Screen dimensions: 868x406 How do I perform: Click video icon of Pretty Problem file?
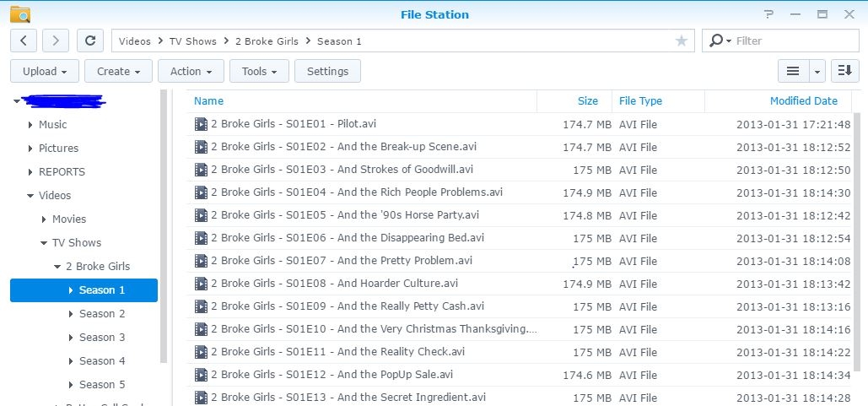coord(201,260)
